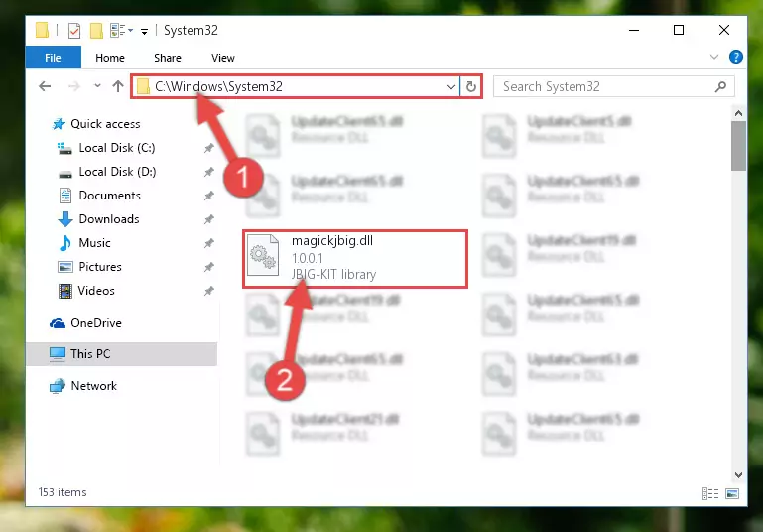Screen dimensions: 763x532
Task: Open the Recent locations dropdown arrow
Action: [x=97, y=86]
